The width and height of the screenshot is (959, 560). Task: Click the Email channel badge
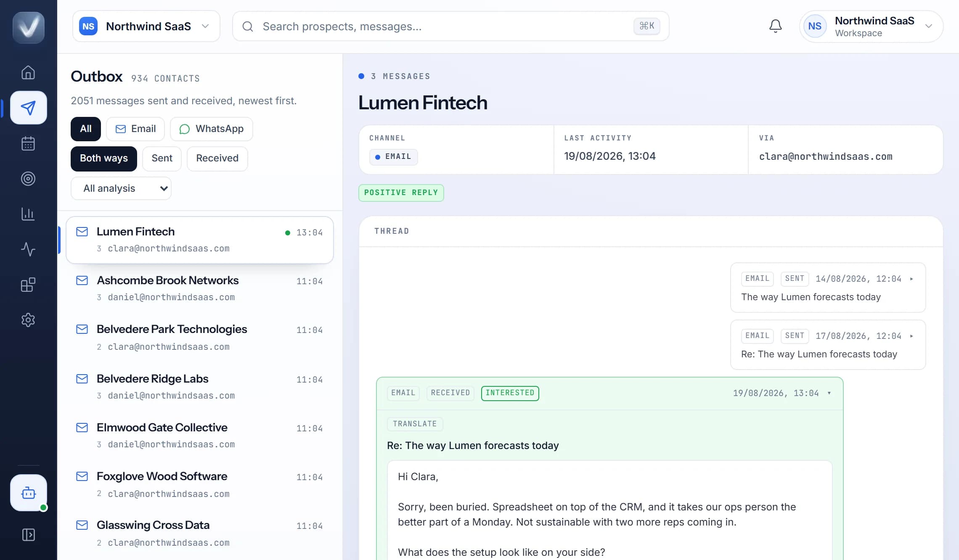393,157
